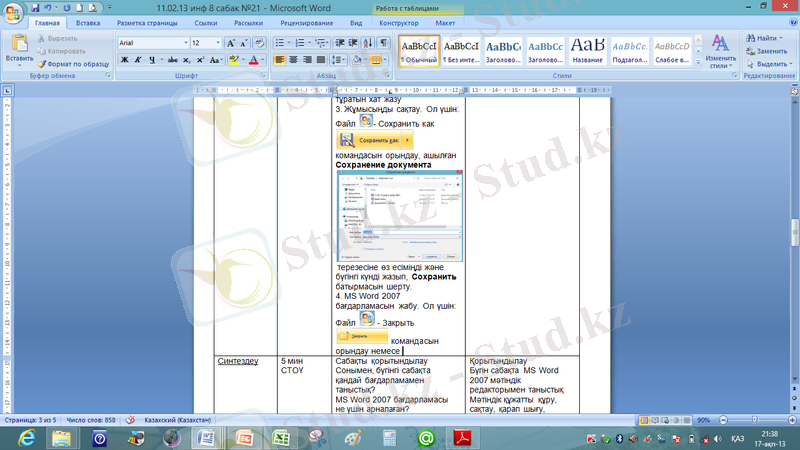The image size is (800, 450).
Task: Toggle italic formatting
Action: [137, 60]
